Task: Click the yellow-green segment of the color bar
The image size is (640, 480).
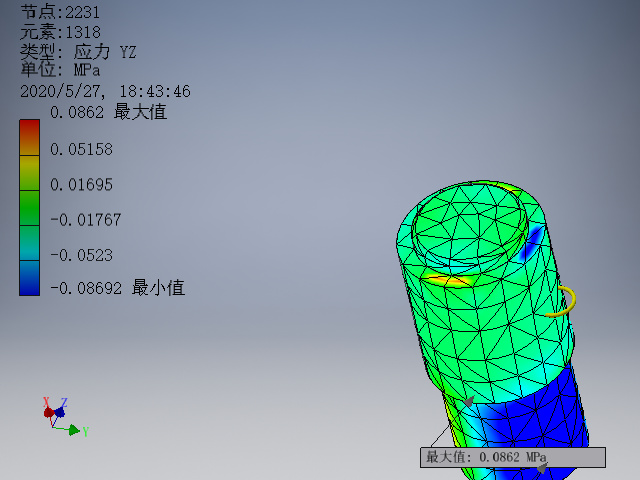Action: (x=29, y=173)
